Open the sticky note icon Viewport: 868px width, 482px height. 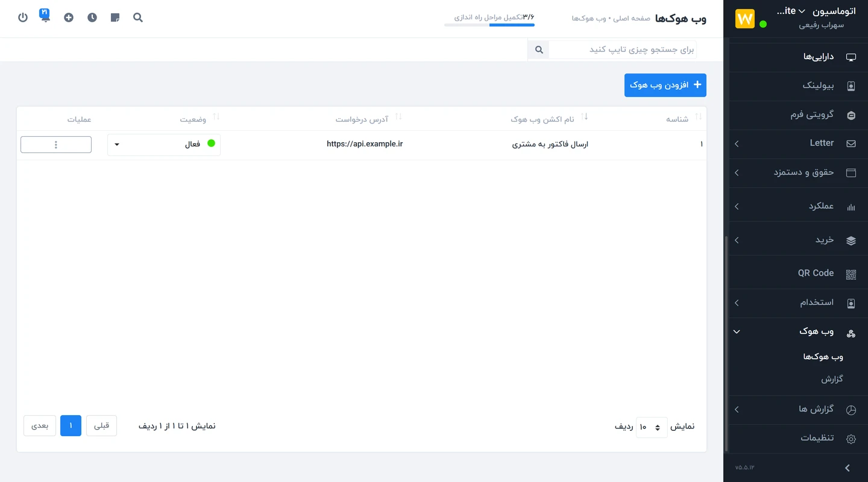click(x=115, y=17)
